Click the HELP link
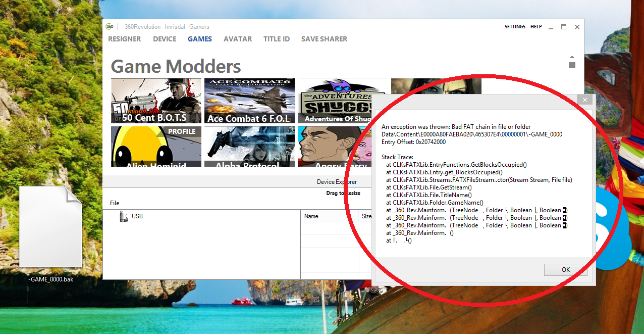Image resolution: width=644 pixels, height=334 pixels. [536, 27]
